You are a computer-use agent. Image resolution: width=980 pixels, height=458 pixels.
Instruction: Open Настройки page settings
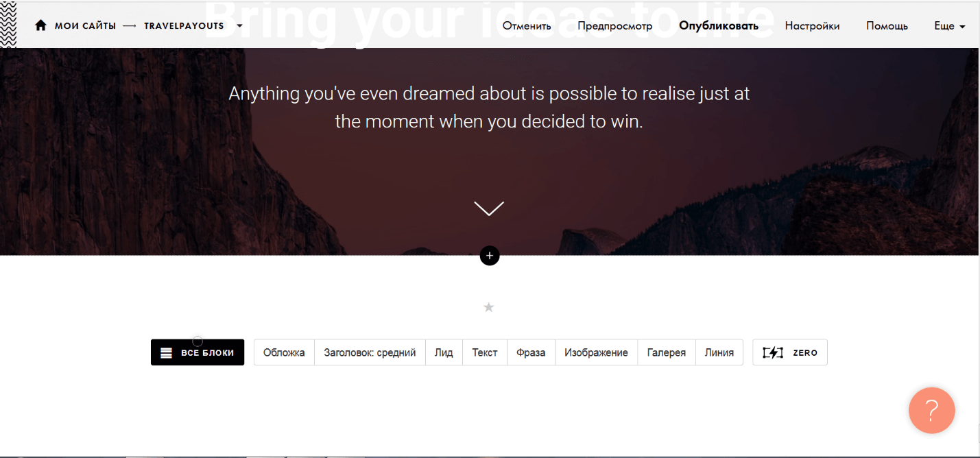point(812,26)
